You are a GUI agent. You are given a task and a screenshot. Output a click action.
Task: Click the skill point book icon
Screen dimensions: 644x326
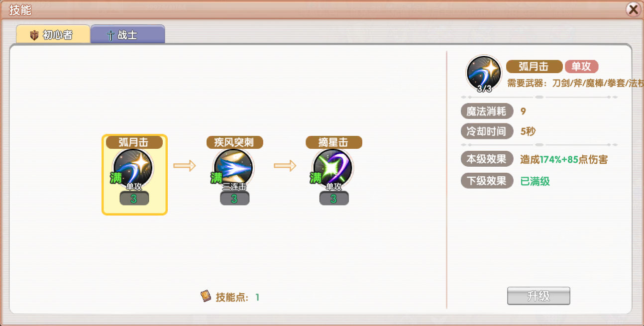[206, 297]
